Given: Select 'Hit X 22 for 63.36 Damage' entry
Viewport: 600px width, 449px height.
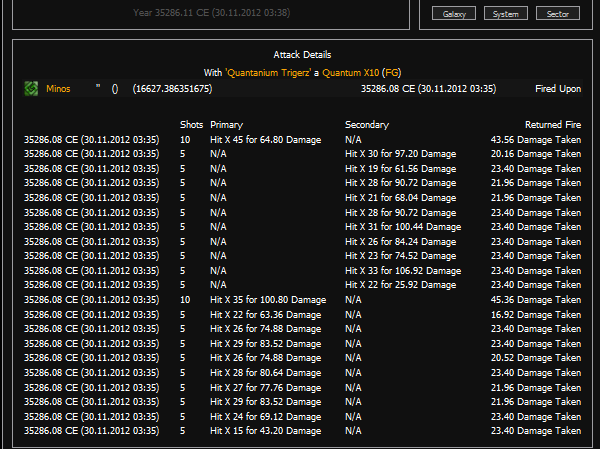Looking at the screenshot, I should click(266, 315).
